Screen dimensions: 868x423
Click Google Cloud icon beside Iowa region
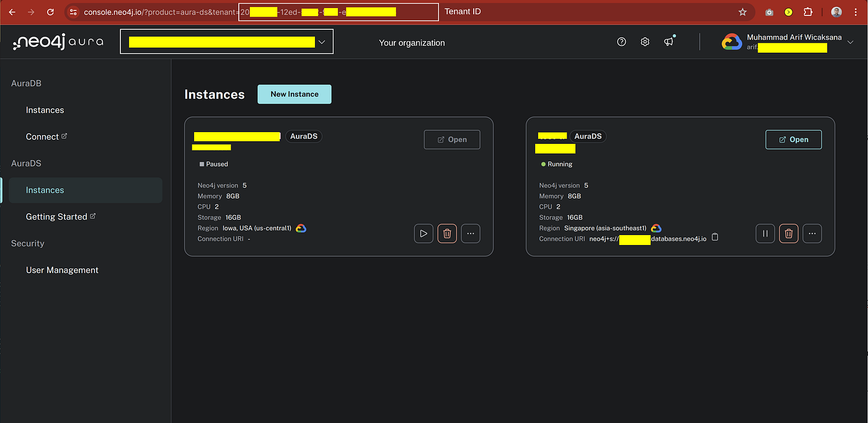(x=301, y=228)
